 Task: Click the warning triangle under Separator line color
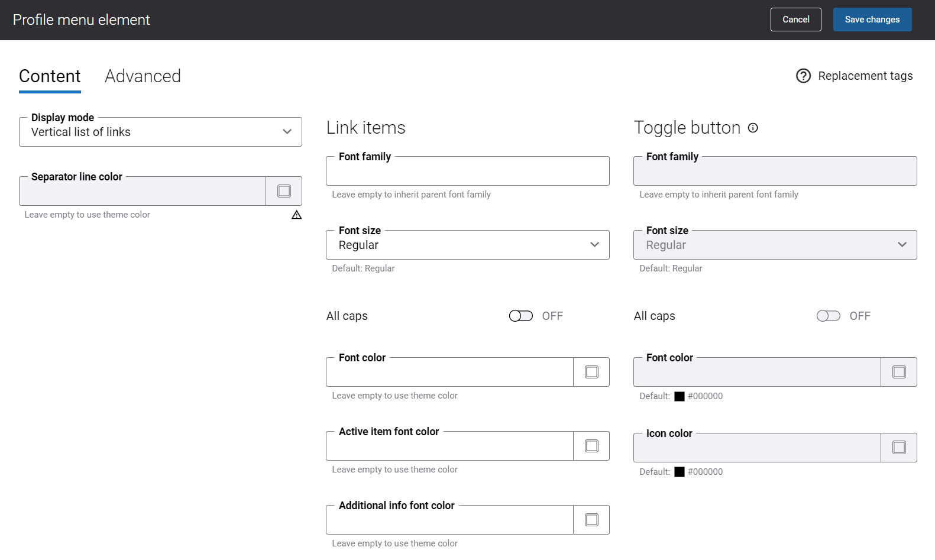point(297,215)
